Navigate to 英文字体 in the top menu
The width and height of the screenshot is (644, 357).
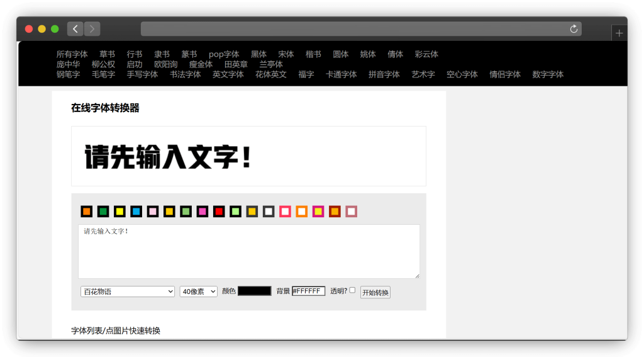point(228,74)
